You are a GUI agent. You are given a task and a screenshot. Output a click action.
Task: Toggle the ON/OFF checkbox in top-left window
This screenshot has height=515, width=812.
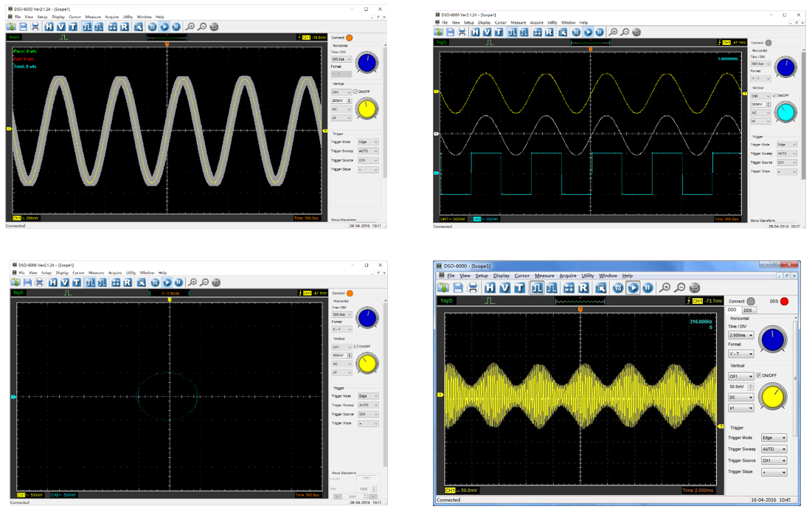pyautogui.click(x=355, y=92)
